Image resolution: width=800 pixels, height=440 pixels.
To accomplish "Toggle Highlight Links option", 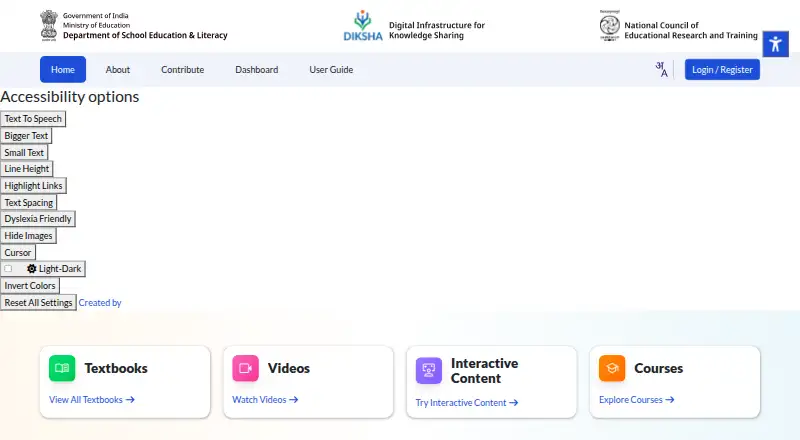I will coord(33,186).
